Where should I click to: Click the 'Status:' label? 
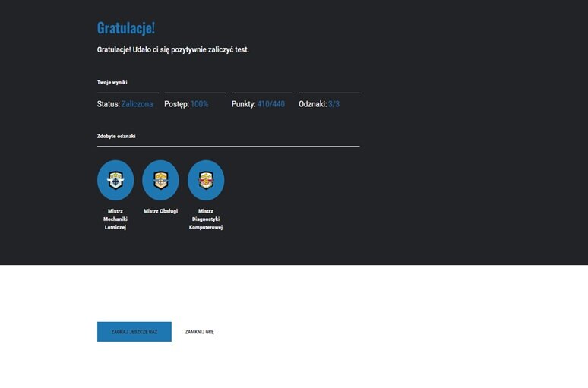tap(109, 104)
